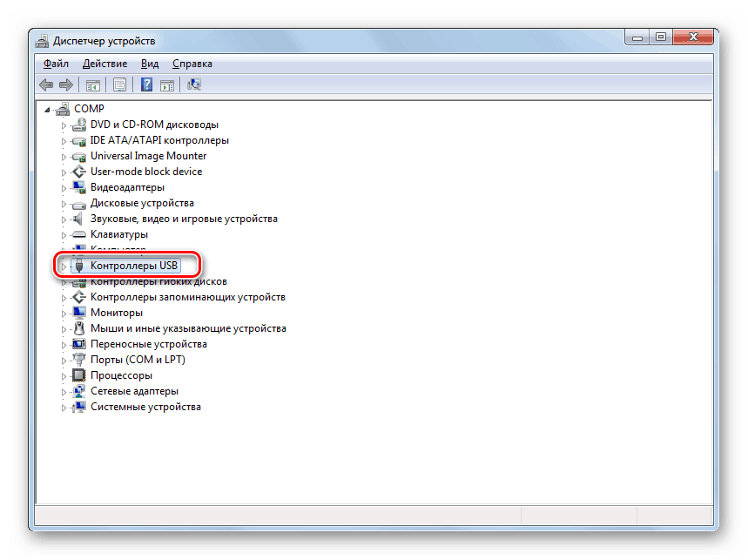The width and height of the screenshot is (748, 560).
Task: Select the Переносные устройства label
Action: pyautogui.click(x=148, y=344)
